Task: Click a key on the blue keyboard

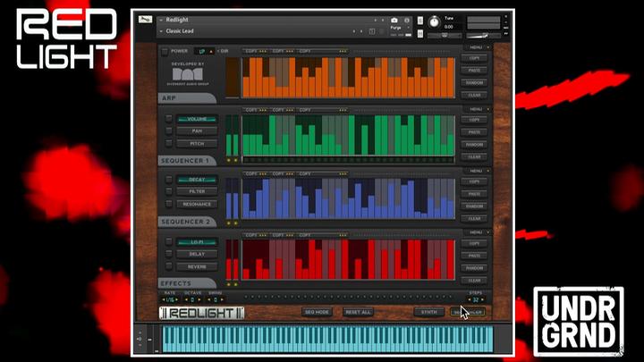Action: [x=327, y=339]
